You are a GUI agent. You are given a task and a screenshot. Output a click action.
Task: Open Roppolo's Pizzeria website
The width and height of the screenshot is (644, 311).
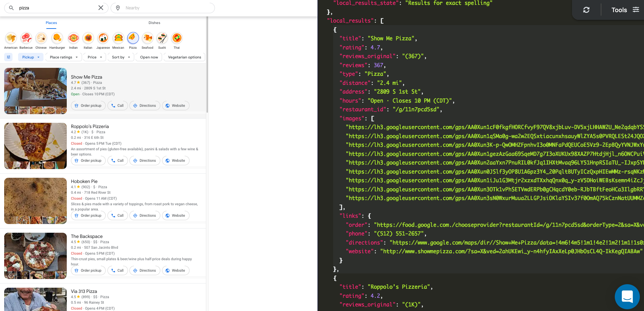coord(176,160)
